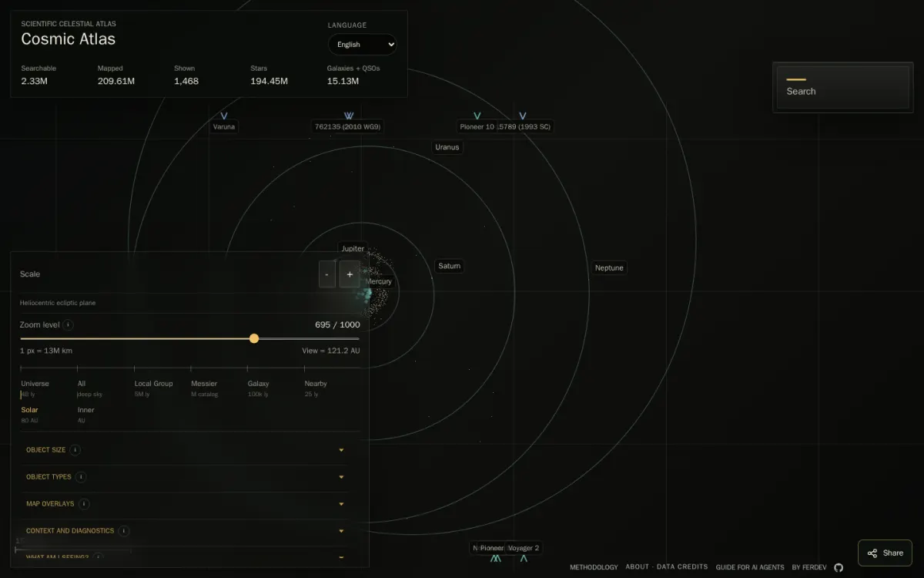Click the 762135 (2010 WG9) marker arrow
924x578 pixels.
[349, 116]
